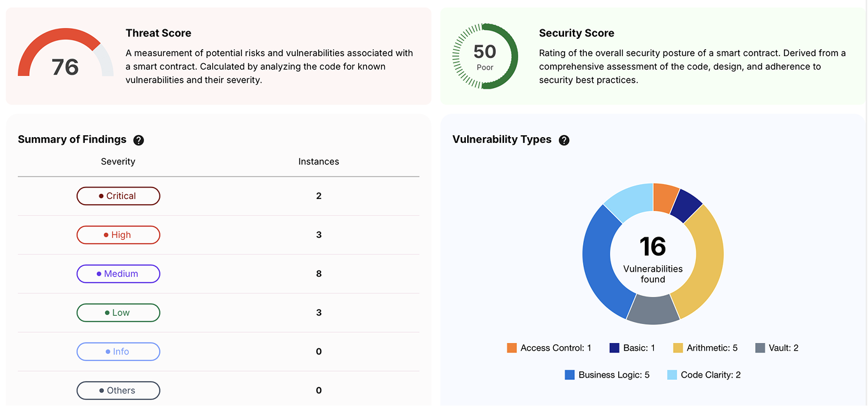Click the light blue Code Clarity legend swatch
This screenshot has height=410, width=868.
tap(672, 375)
